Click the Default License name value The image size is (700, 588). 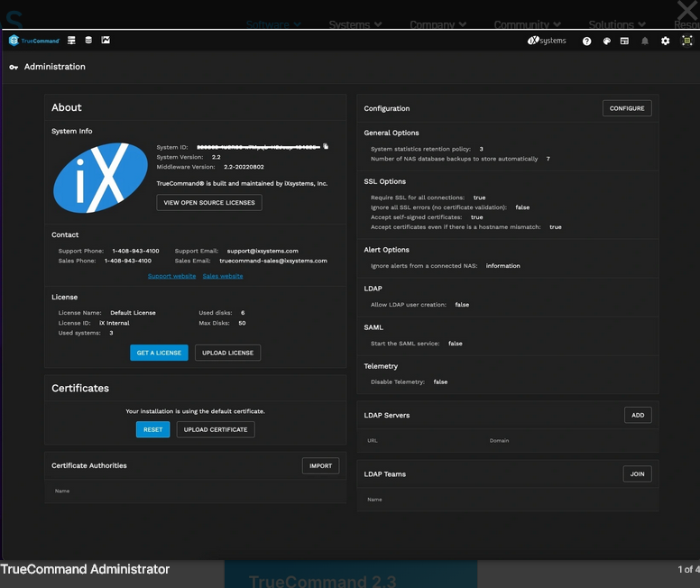(133, 313)
